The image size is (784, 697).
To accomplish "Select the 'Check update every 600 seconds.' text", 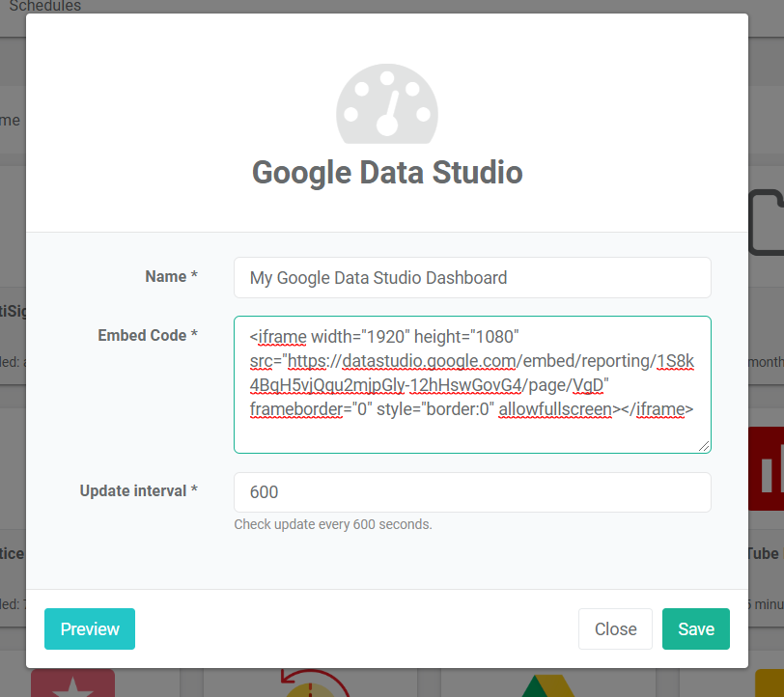I will [333, 524].
